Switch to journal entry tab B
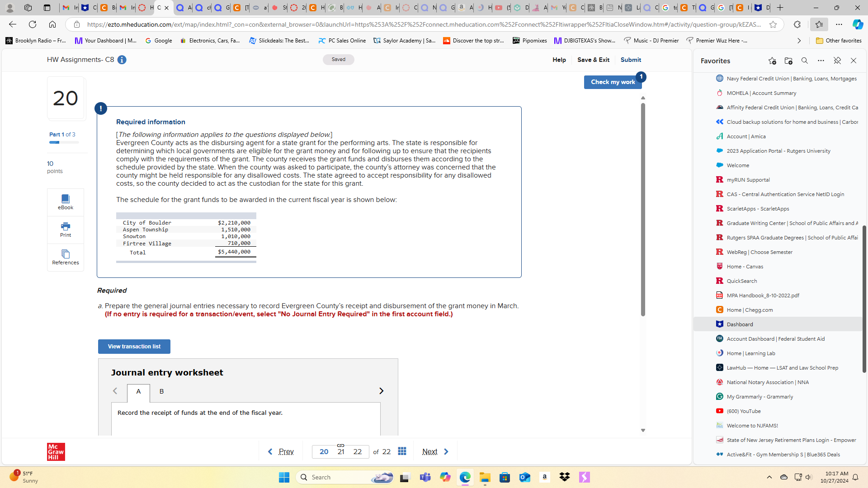Screen dimensions: 868x488 pyautogui.click(x=161, y=391)
